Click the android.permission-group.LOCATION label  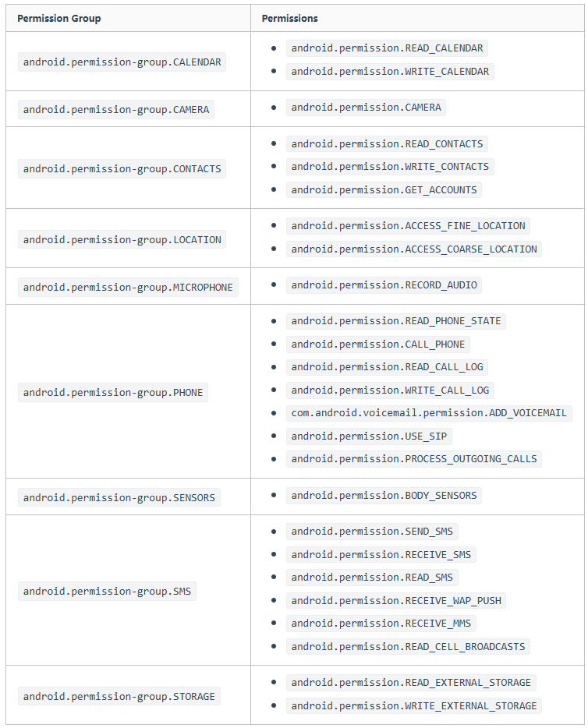click(x=122, y=240)
